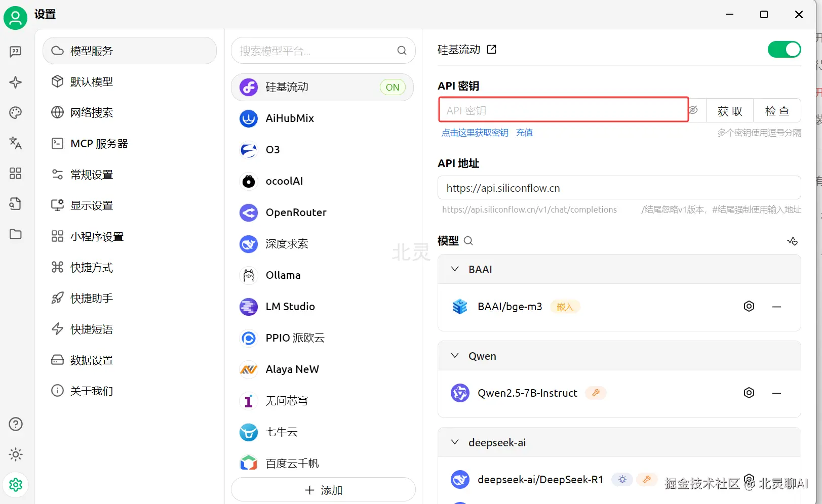The image size is (822, 504).
Task: Remove the BAAI/bge-m3 model with minus icon
Action: pyautogui.click(x=776, y=307)
